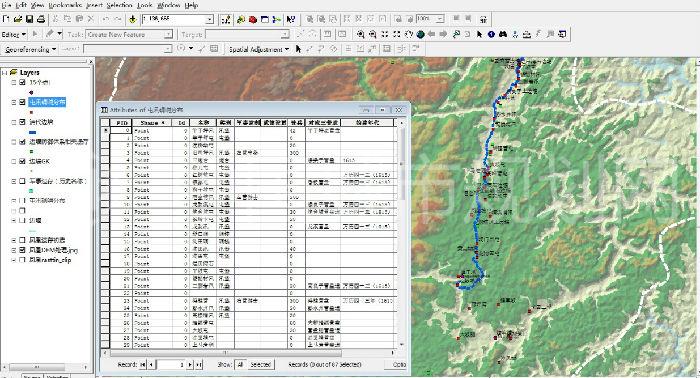Open the Bookmarks menu
Image resolution: width=700 pixels, height=378 pixels.
pos(65,5)
